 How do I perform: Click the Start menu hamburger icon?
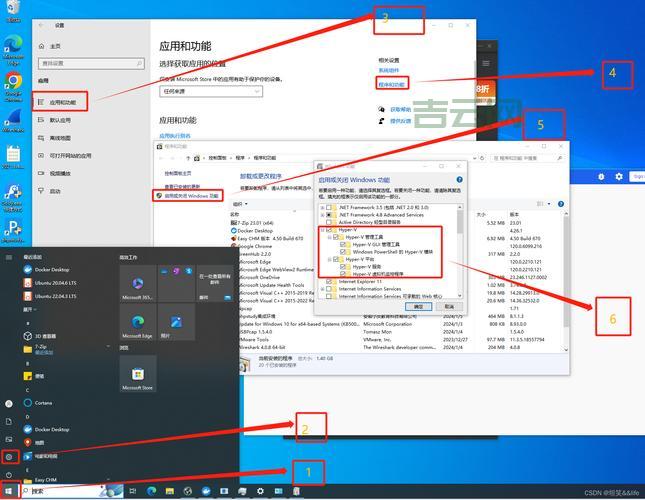click(9, 257)
